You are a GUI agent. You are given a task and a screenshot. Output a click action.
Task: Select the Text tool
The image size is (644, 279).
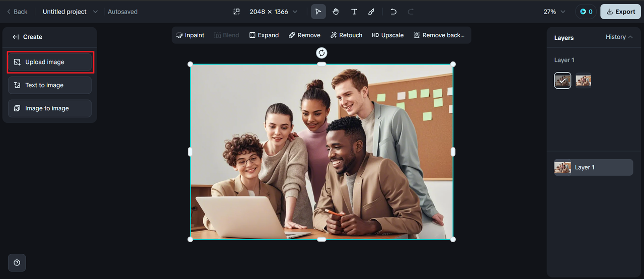354,12
